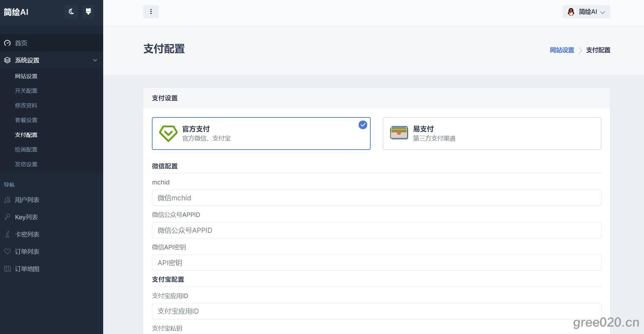The image size is (644, 334).
Task: Select 支付配置 submenu item
Action: click(x=26, y=135)
